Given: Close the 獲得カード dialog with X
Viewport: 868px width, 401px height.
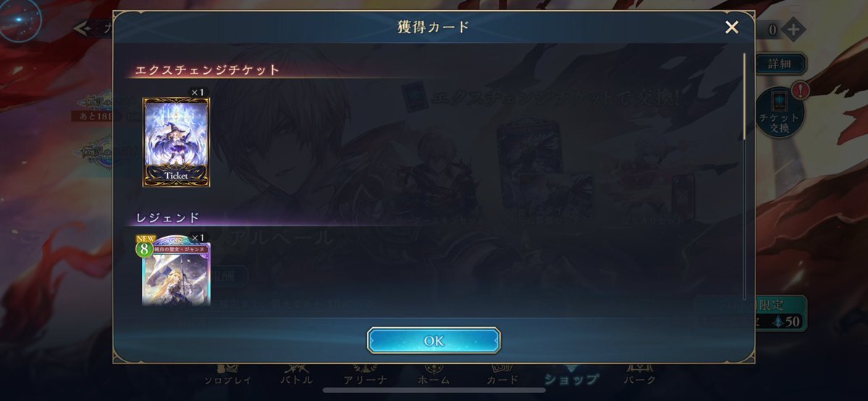Looking at the screenshot, I should pyautogui.click(x=732, y=27).
